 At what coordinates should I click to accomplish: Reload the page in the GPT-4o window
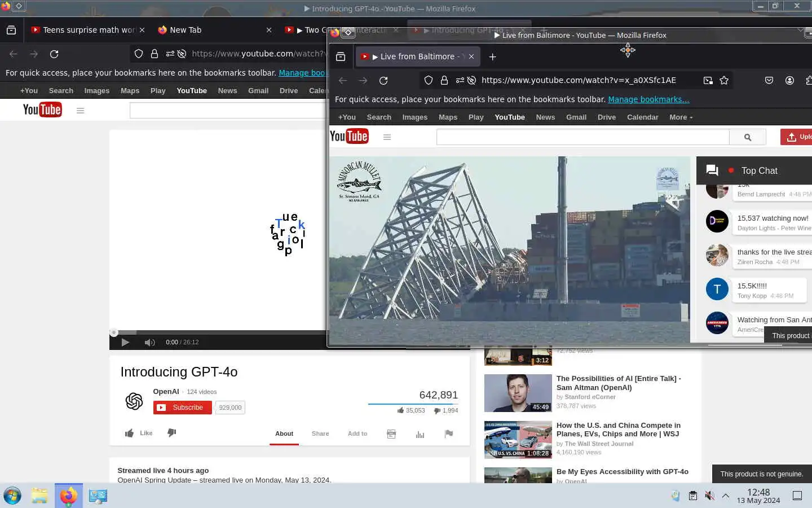pos(54,54)
